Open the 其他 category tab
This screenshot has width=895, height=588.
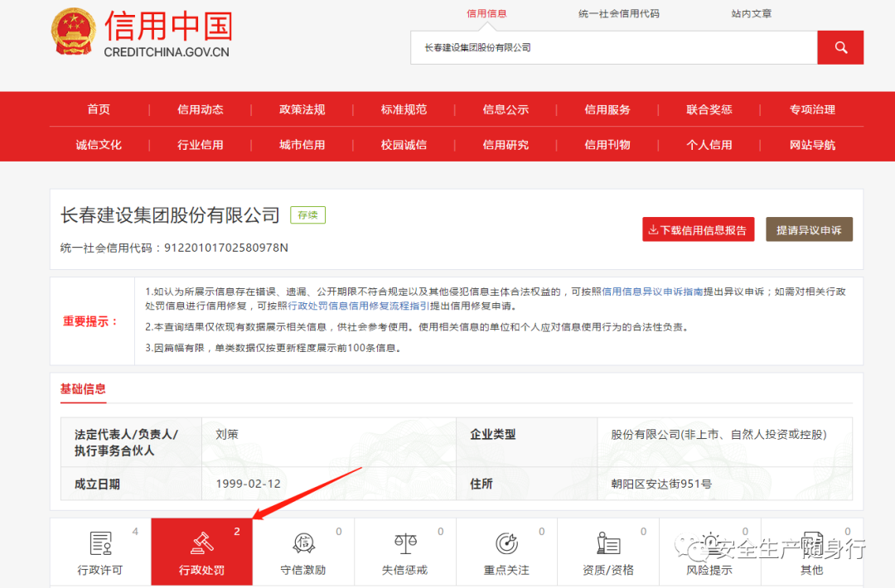coord(811,552)
